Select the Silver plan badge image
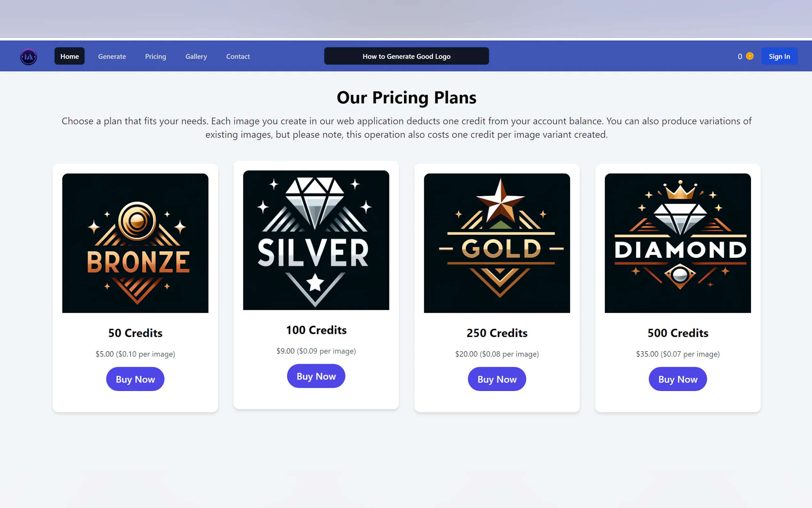The height and width of the screenshot is (508, 812). [316, 240]
